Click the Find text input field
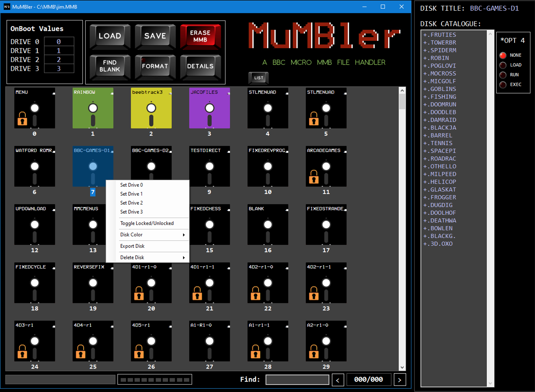This screenshot has height=392, width=535. [297, 380]
